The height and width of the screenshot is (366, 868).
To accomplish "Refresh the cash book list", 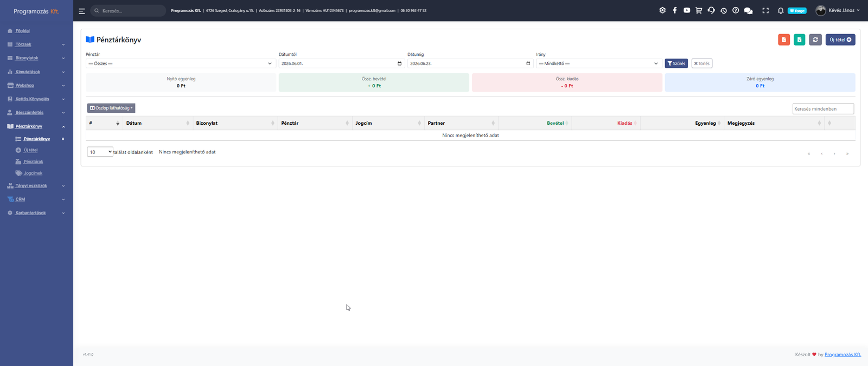I will click(x=815, y=40).
